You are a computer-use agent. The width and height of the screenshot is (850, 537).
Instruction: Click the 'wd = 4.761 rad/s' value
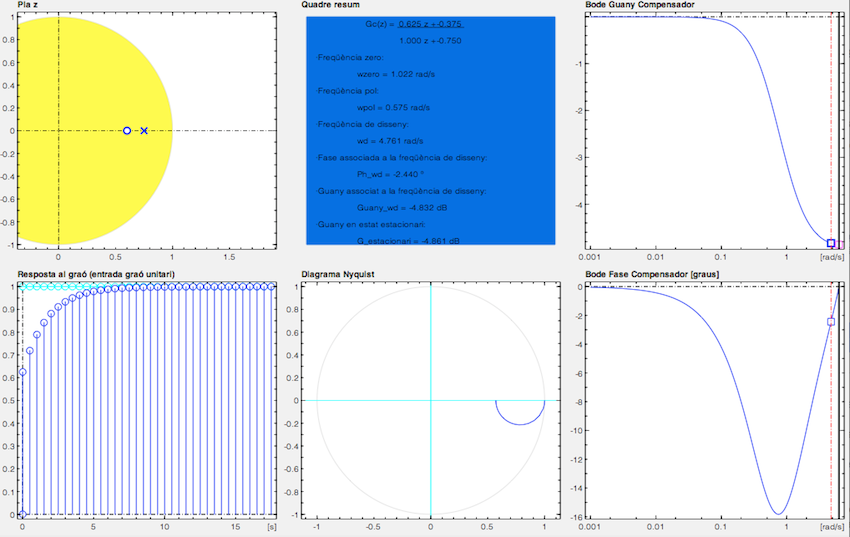(x=390, y=141)
